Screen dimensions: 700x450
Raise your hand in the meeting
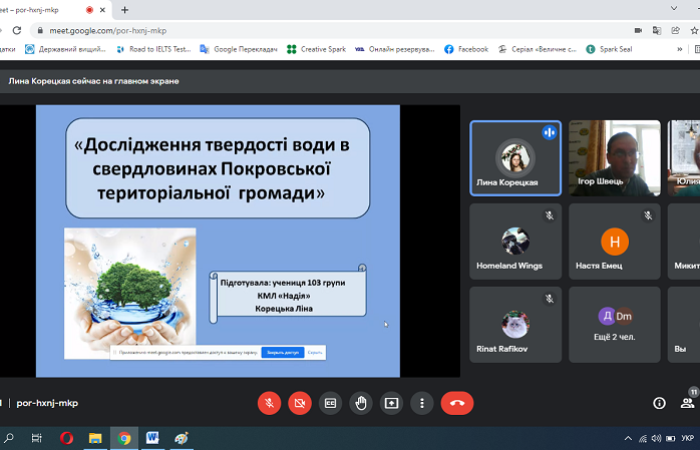coord(361,403)
